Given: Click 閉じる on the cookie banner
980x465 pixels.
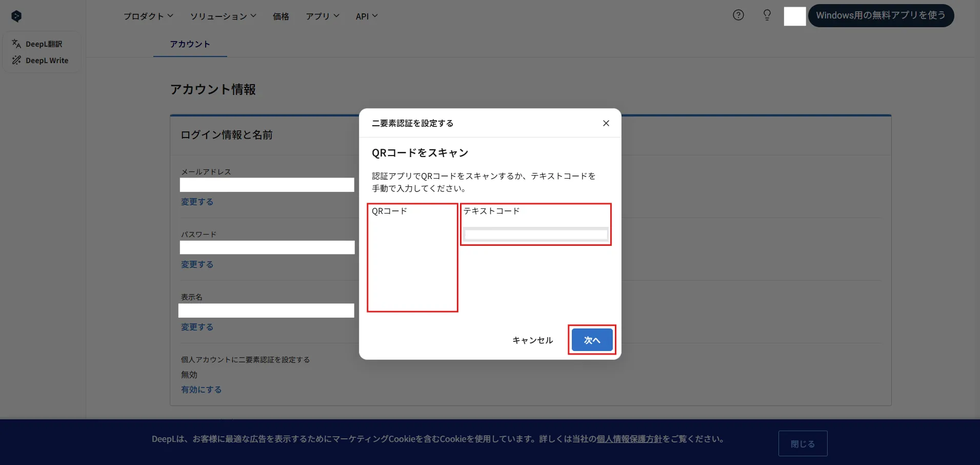Looking at the screenshot, I should [x=803, y=443].
